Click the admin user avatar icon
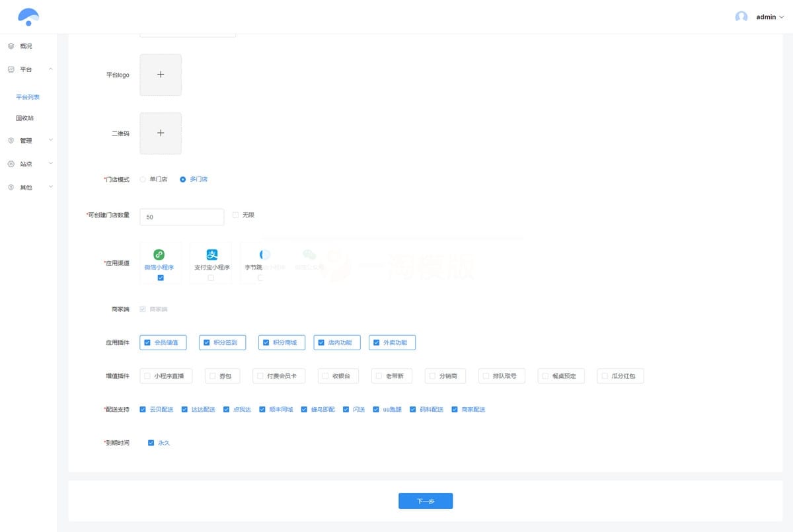793x532 pixels. [741, 17]
